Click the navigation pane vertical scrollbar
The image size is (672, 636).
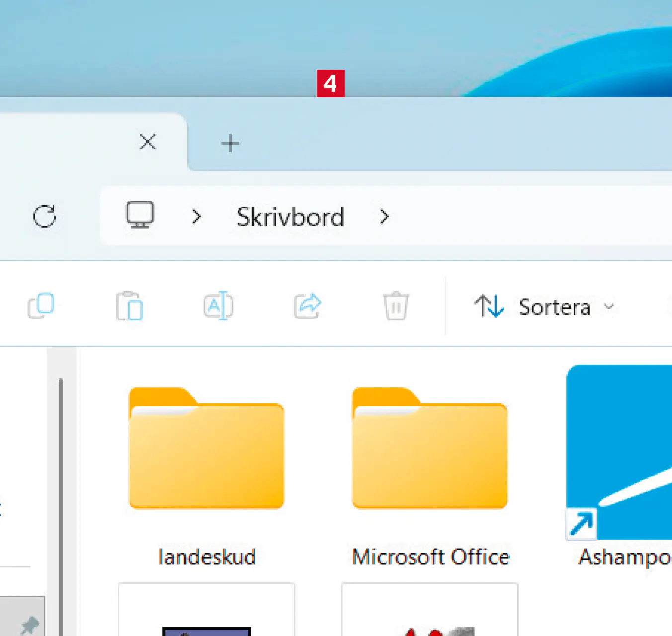(x=61, y=497)
